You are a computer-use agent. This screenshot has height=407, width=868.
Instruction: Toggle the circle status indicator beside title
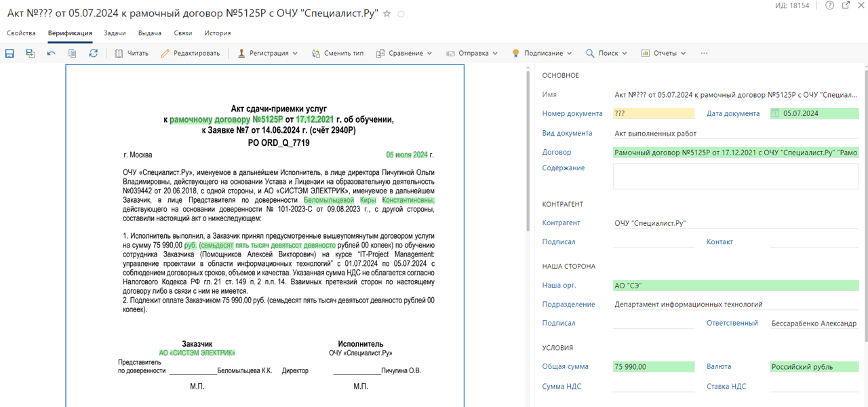(401, 14)
